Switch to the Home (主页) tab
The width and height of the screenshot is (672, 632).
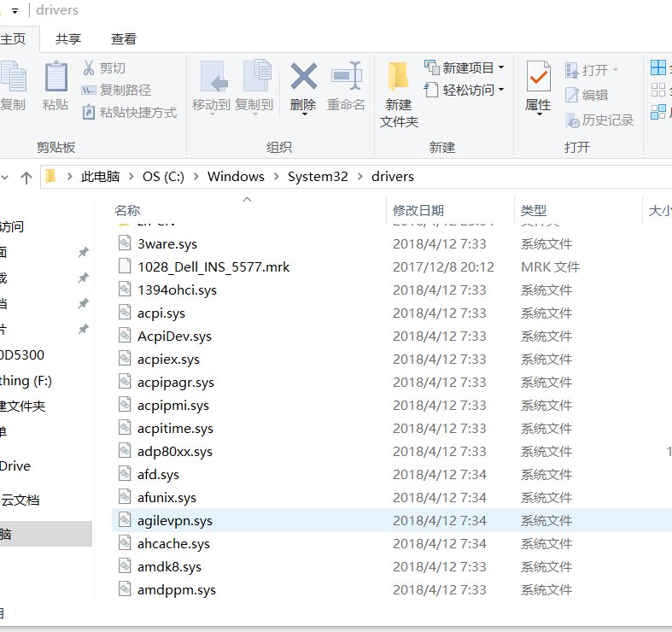[14, 39]
